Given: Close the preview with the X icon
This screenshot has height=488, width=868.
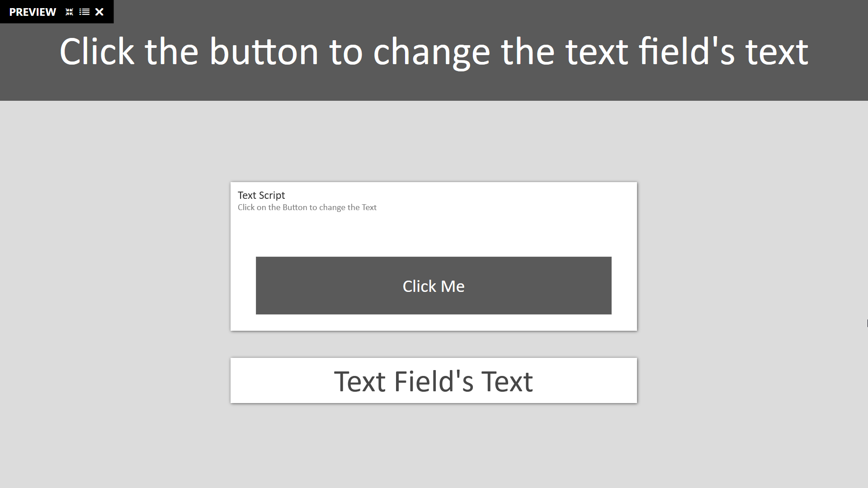Looking at the screenshot, I should pyautogui.click(x=99, y=12).
